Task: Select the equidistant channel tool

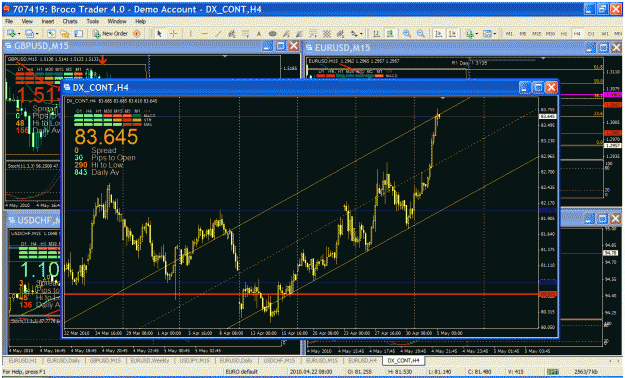Action: click(232, 34)
